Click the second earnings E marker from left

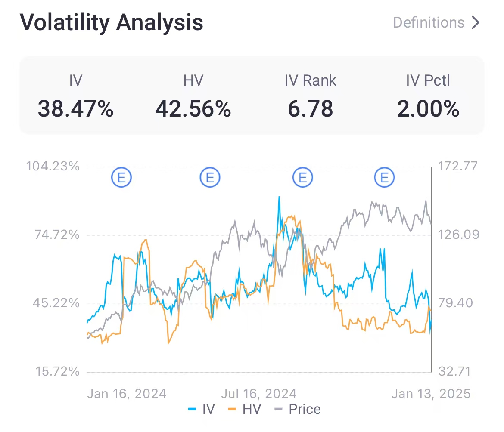point(210,177)
